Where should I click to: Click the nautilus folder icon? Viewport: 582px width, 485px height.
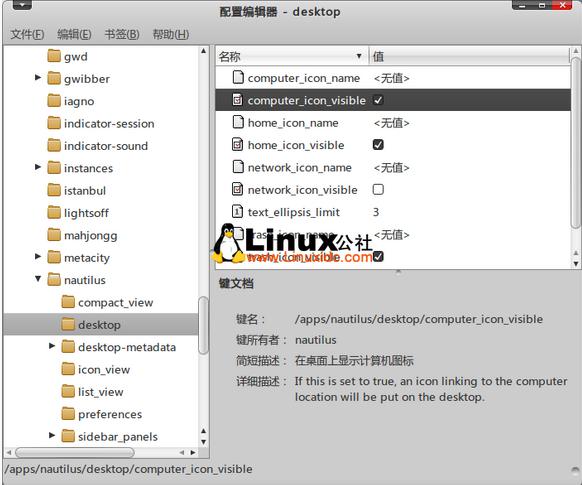click(x=54, y=279)
